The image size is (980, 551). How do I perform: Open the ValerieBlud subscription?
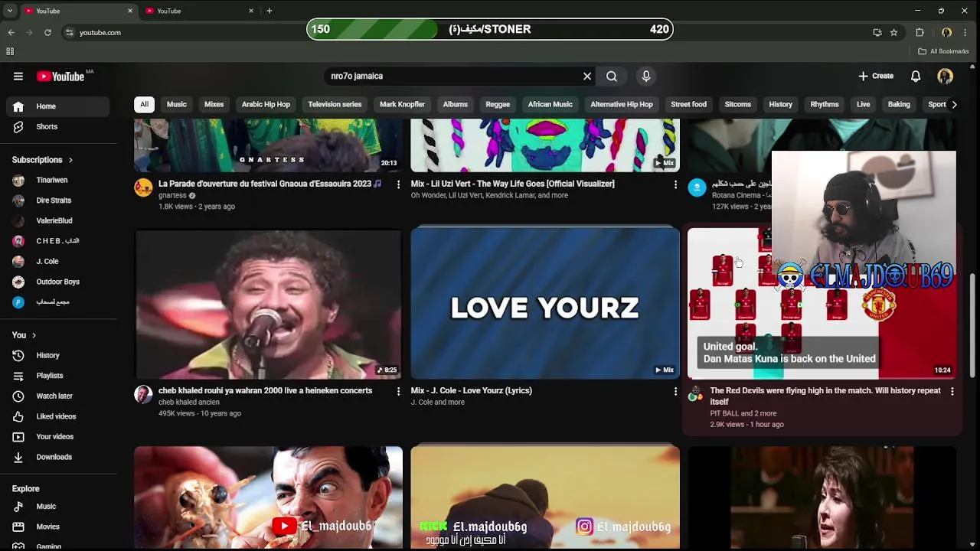pos(59,220)
